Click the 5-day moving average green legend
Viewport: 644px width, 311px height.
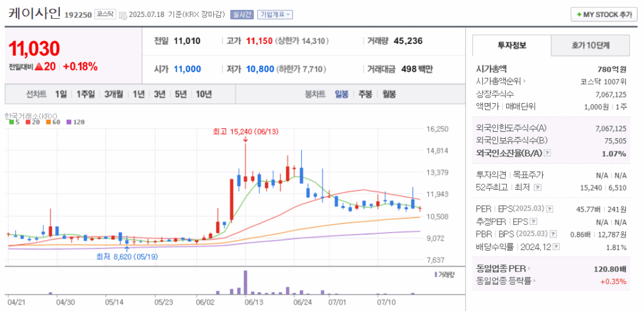pos(11,122)
